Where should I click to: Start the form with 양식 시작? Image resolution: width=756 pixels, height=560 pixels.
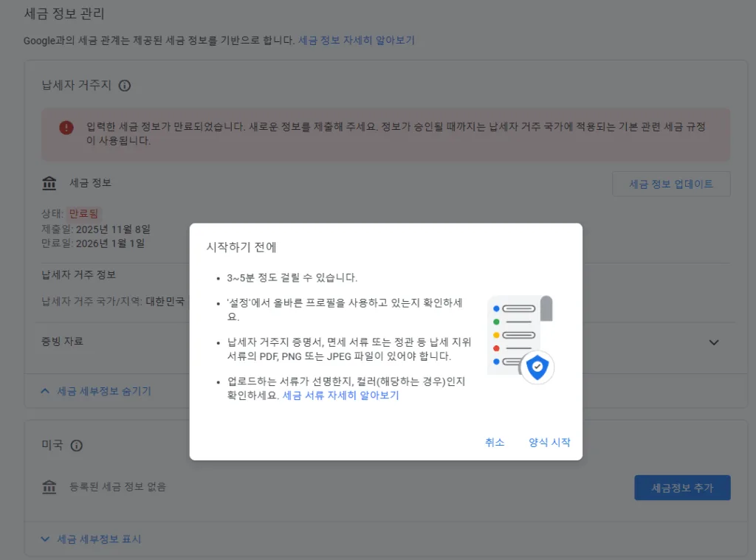[x=549, y=442]
